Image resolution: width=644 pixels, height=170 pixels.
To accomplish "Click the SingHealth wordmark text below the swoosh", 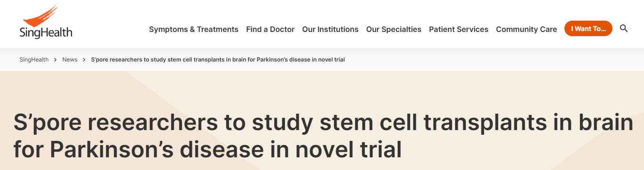I will click(46, 33).
